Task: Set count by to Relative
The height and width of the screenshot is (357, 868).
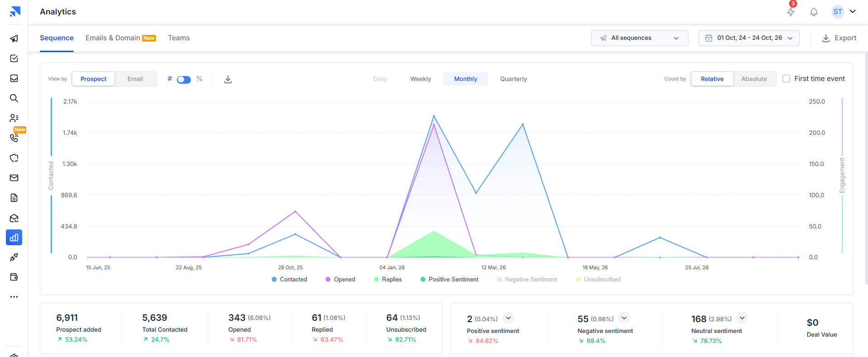Action: pos(712,79)
